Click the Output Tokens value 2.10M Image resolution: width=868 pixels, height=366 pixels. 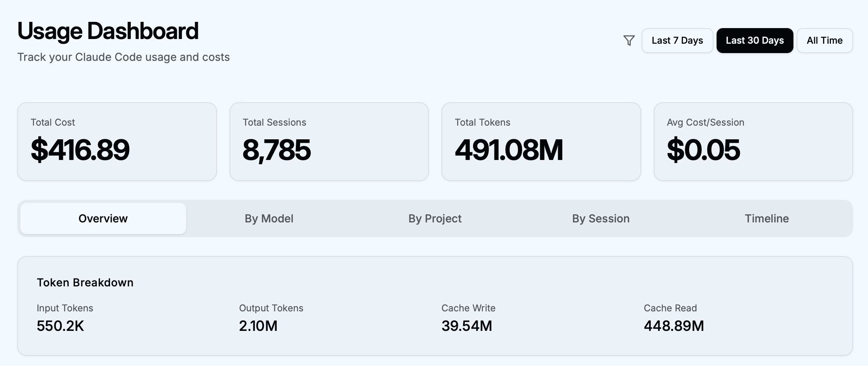(x=258, y=326)
